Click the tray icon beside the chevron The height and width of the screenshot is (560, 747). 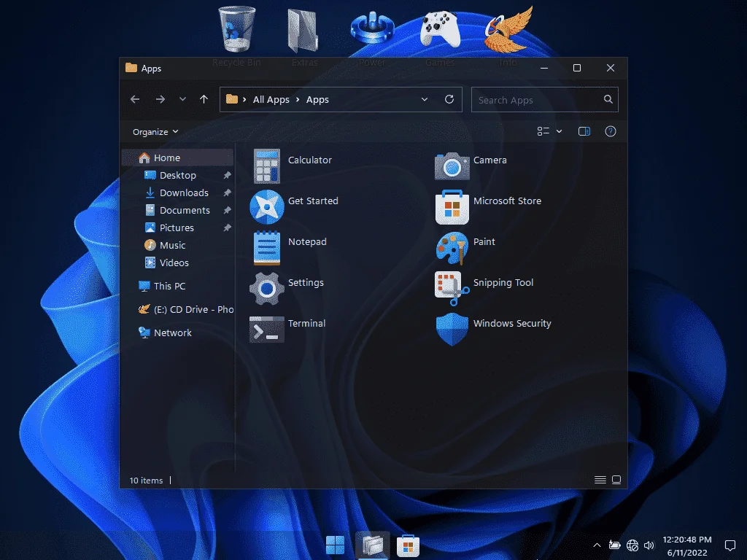pos(614,545)
